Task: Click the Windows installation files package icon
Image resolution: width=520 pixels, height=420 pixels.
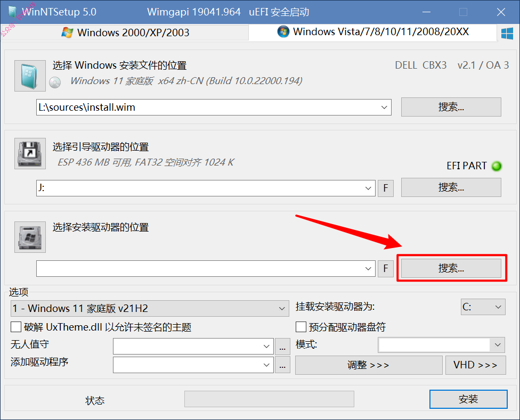Action: pos(30,76)
